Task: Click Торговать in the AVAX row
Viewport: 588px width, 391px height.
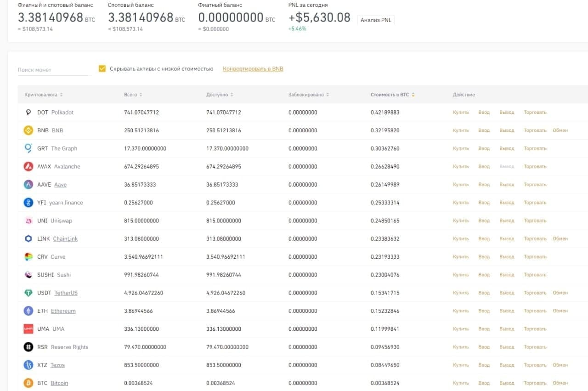Action: click(535, 166)
